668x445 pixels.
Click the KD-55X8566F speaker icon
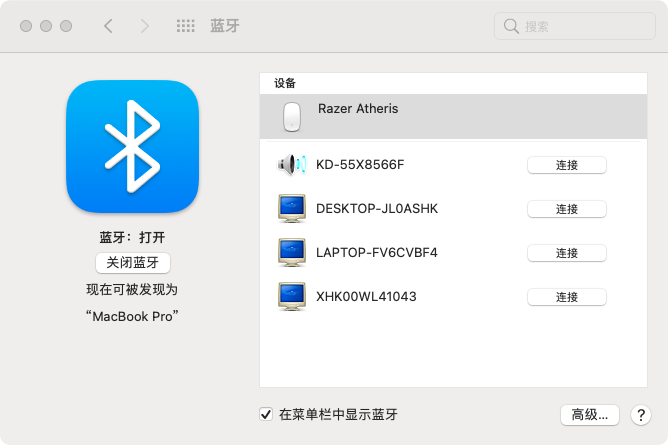[x=292, y=164]
